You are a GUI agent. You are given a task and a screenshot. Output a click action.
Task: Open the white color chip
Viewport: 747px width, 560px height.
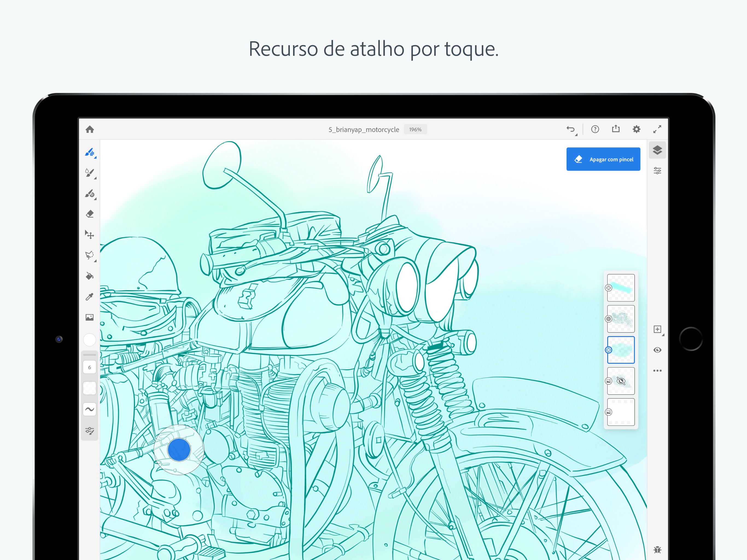coord(89,340)
